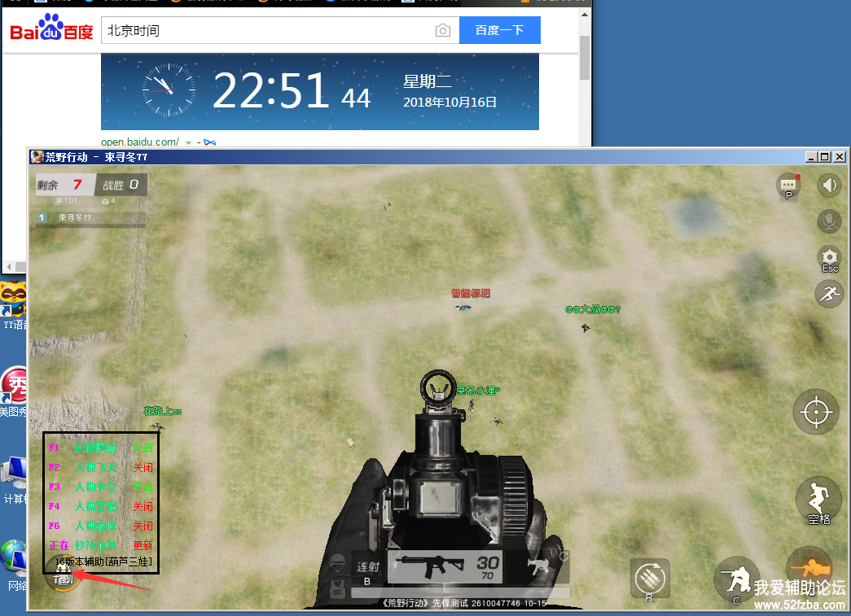Open the 计算机 desktop icon
This screenshot has height=616, width=851.
point(14,480)
